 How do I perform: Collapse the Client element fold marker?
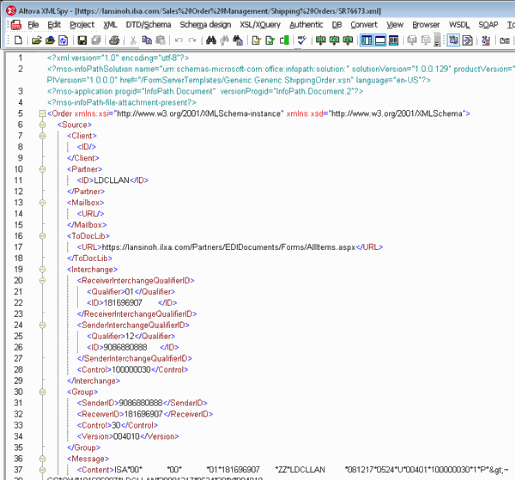click(42, 136)
